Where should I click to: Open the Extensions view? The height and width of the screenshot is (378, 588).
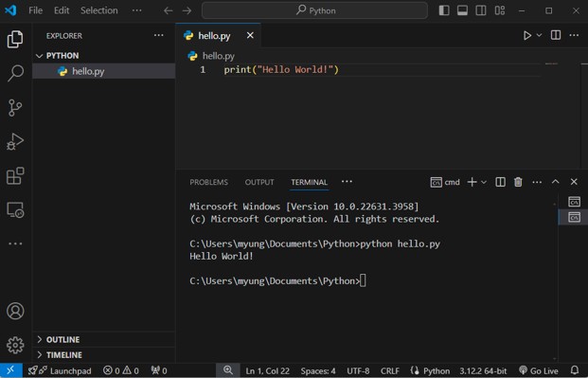15,175
